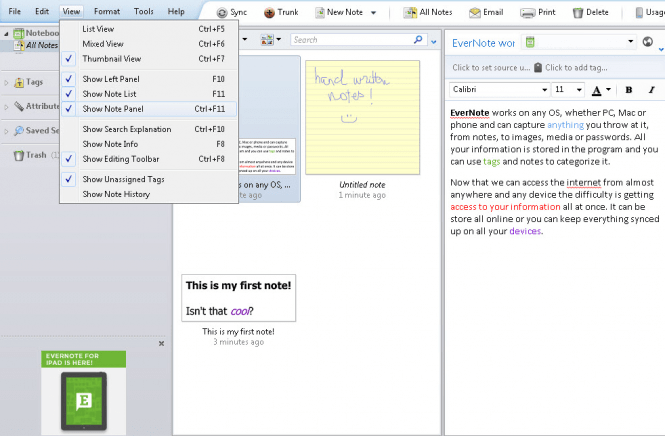Toggle Show Unassigned Tags option
This screenshot has height=436, width=665.
click(148, 179)
